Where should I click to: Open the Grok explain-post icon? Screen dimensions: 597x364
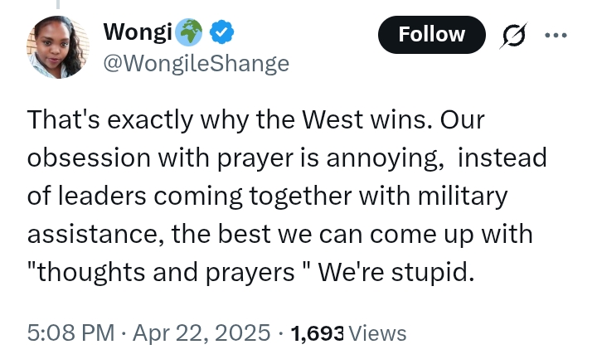coord(513,36)
